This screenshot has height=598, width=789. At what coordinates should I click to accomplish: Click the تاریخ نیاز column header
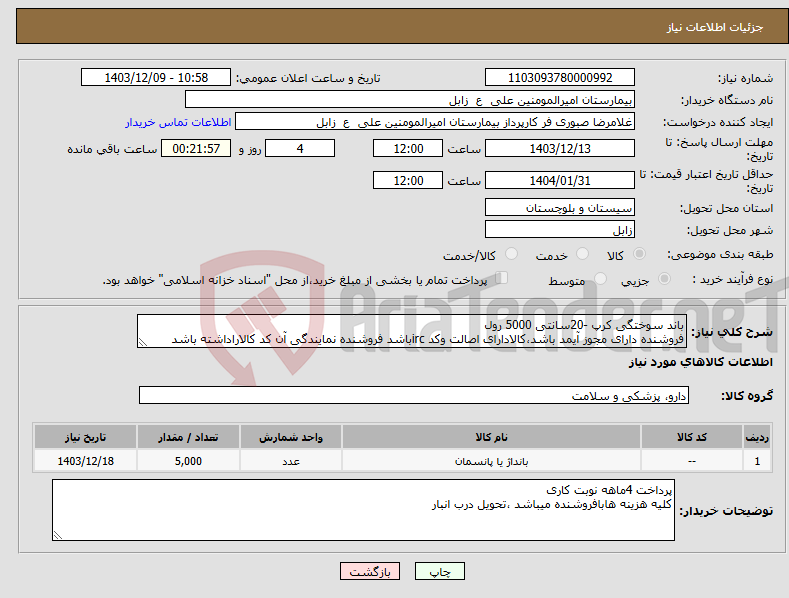[86, 437]
